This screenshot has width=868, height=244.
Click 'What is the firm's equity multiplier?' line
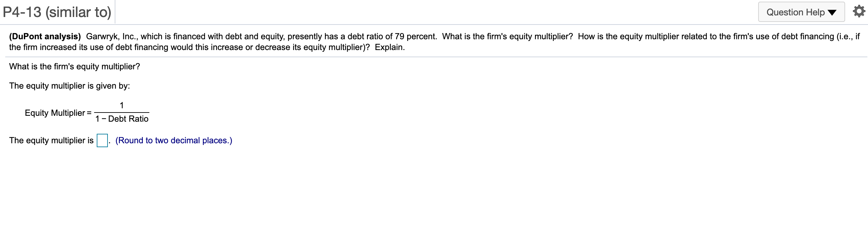coord(74,66)
